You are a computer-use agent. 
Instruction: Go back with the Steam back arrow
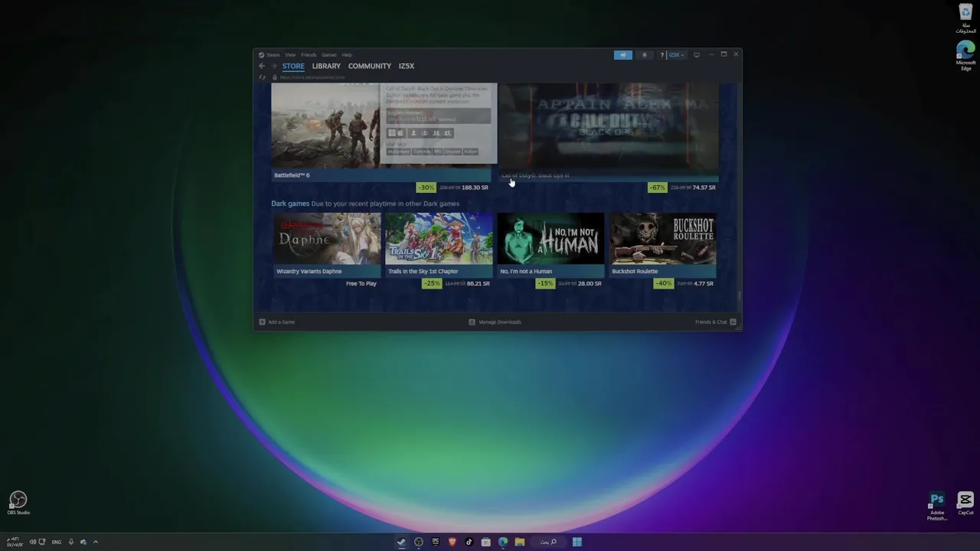click(x=262, y=66)
